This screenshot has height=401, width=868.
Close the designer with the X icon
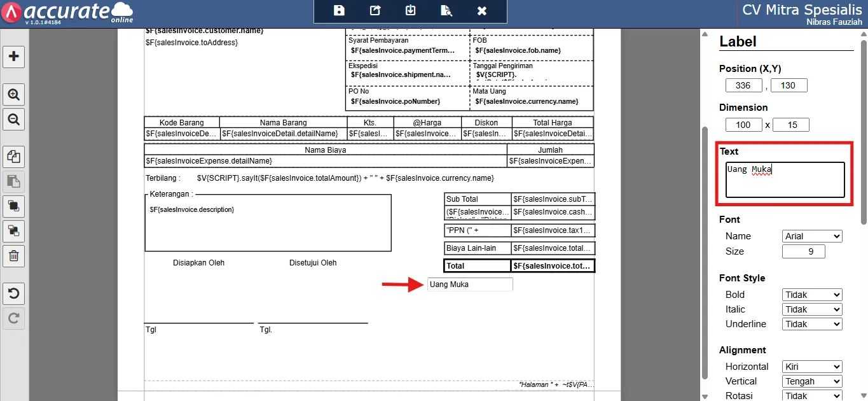click(x=482, y=11)
